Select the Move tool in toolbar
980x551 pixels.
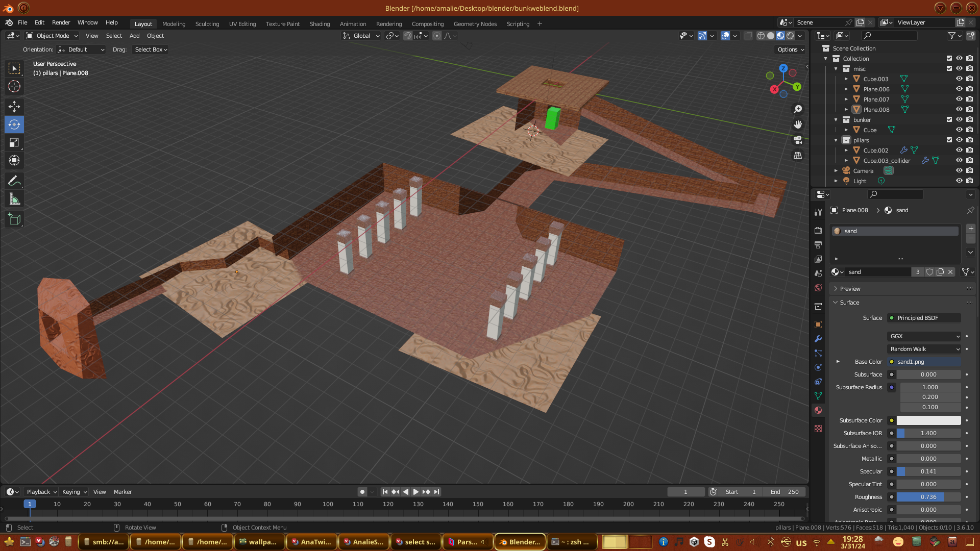point(14,106)
